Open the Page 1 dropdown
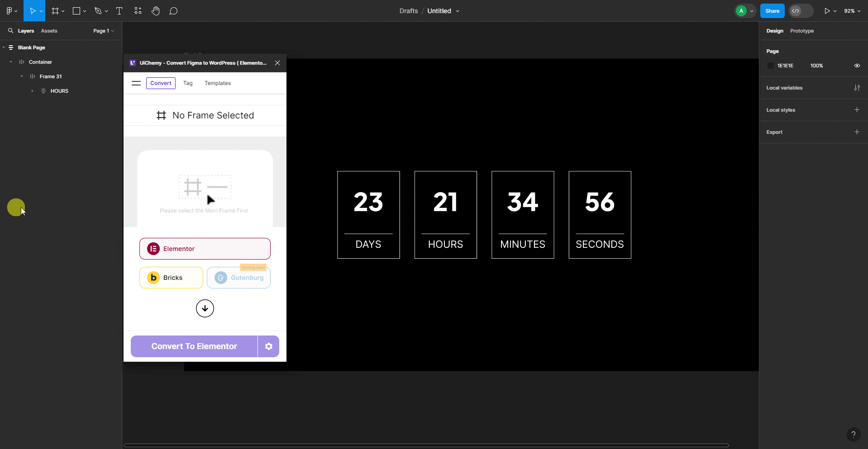This screenshot has width=868, height=449. pyautogui.click(x=103, y=31)
